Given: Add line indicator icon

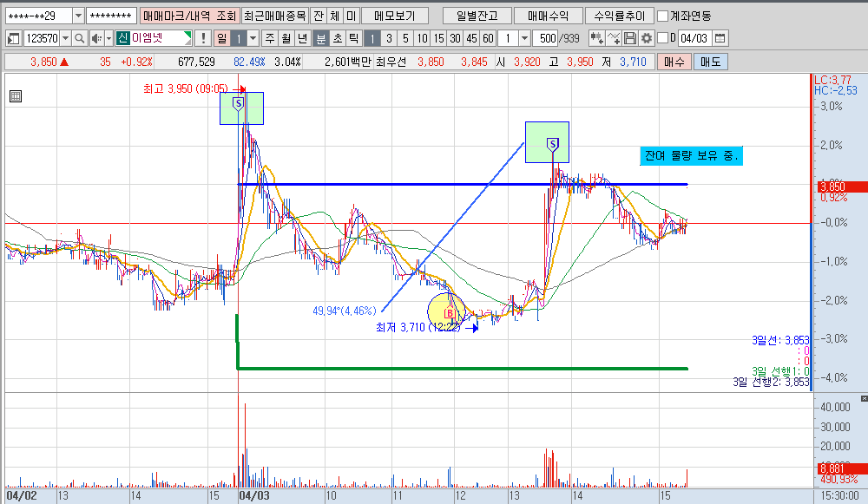Looking at the screenshot, I should (614, 38).
